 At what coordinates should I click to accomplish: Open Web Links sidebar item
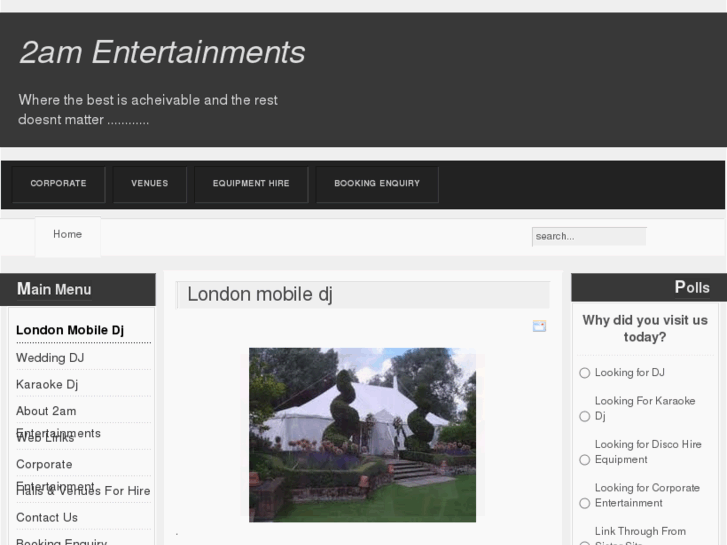45,438
